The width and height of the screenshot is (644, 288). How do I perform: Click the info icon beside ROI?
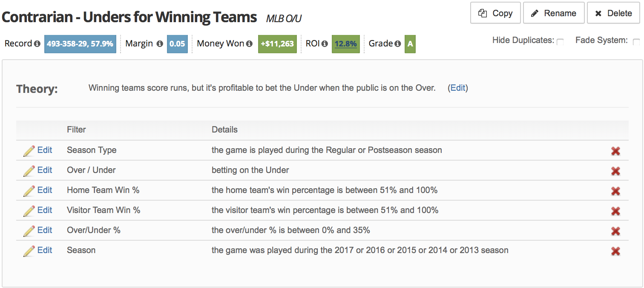325,44
